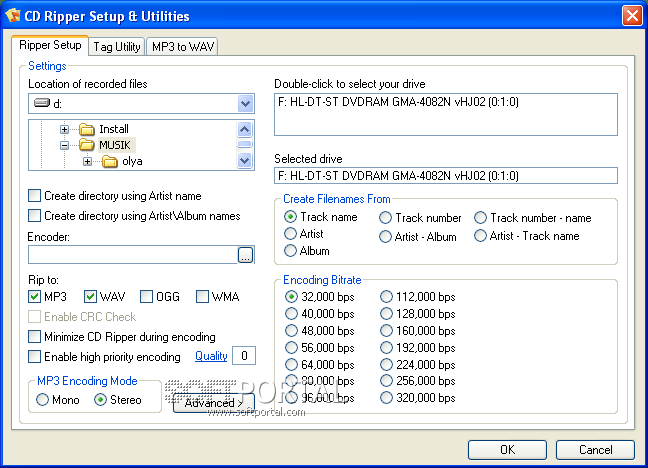Viewport: 648px width, 468px height.
Task: Click the olya folder icon
Action: tap(110, 161)
